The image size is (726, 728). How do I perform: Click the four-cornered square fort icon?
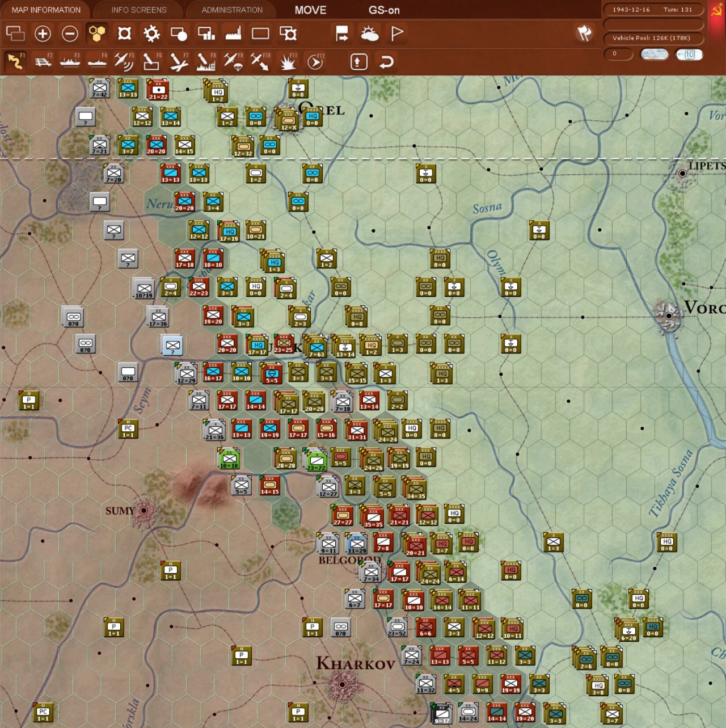(124, 33)
